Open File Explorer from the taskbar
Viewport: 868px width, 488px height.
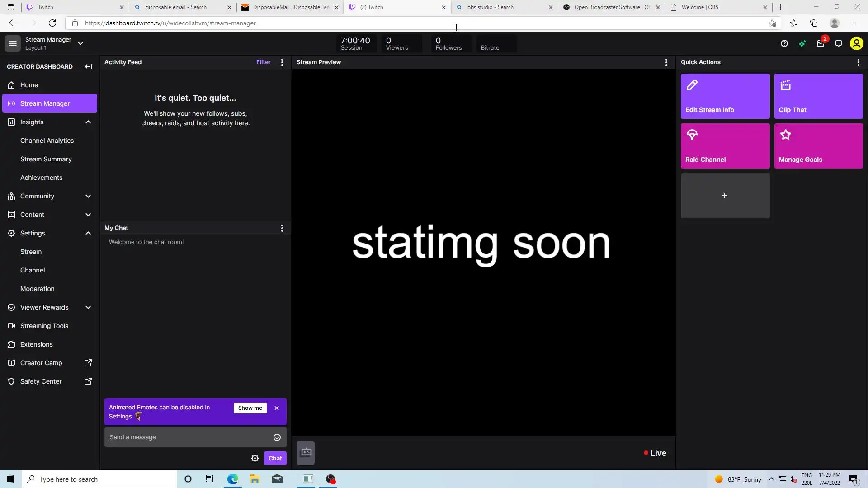tap(255, 479)
